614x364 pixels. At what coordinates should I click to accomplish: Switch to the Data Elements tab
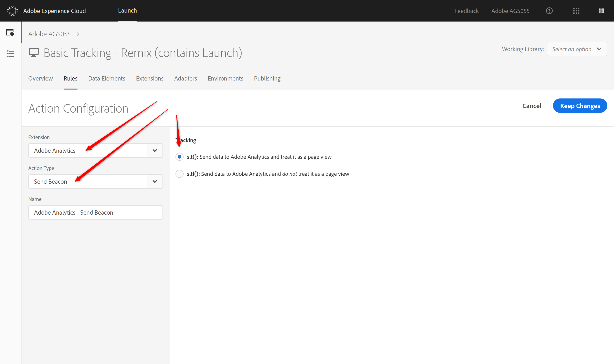tap(107, 78)
